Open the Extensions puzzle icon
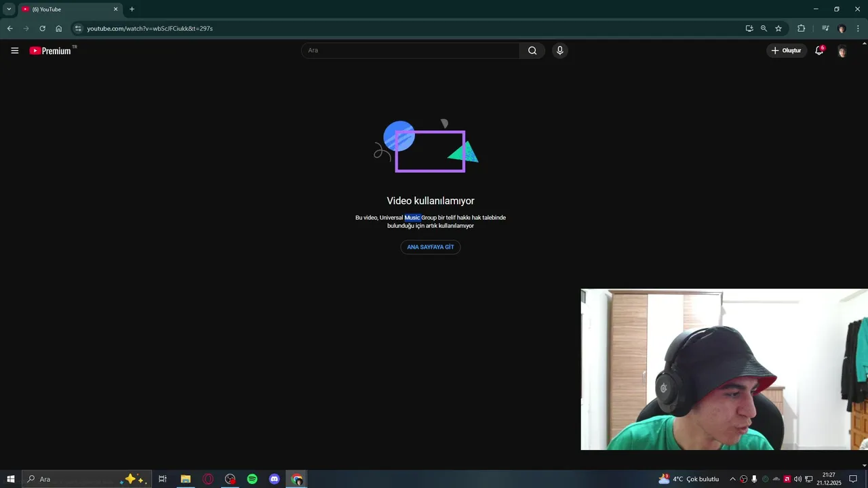The height and width of the screenshot is (488, 868). (x=802, y=28)
